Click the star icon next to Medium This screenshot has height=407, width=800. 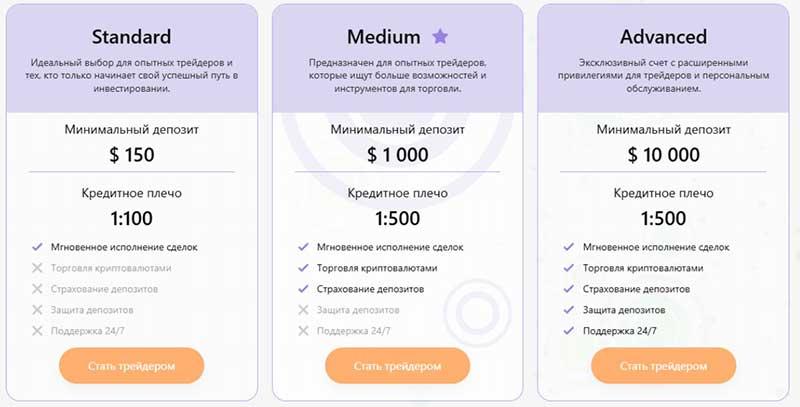[440, 36]
